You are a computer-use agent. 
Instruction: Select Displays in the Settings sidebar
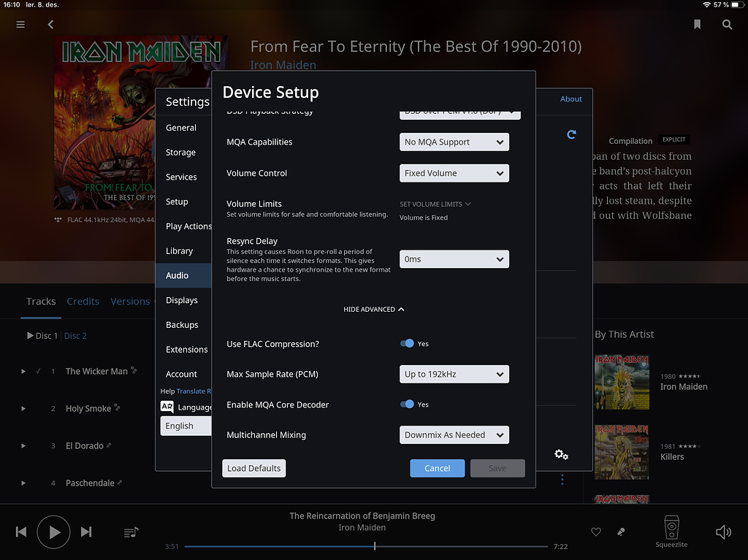point(182,300)
